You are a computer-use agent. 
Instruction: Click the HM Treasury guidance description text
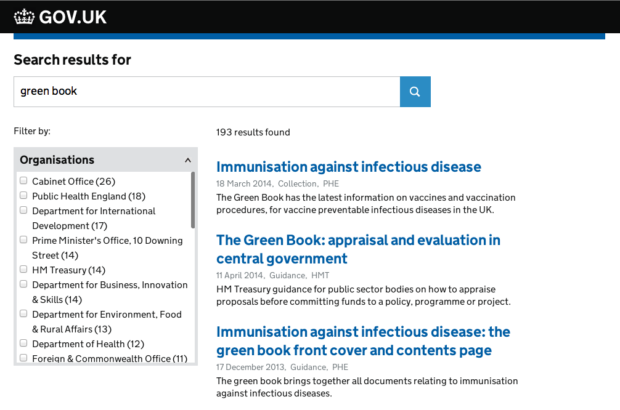coord(363,295)
